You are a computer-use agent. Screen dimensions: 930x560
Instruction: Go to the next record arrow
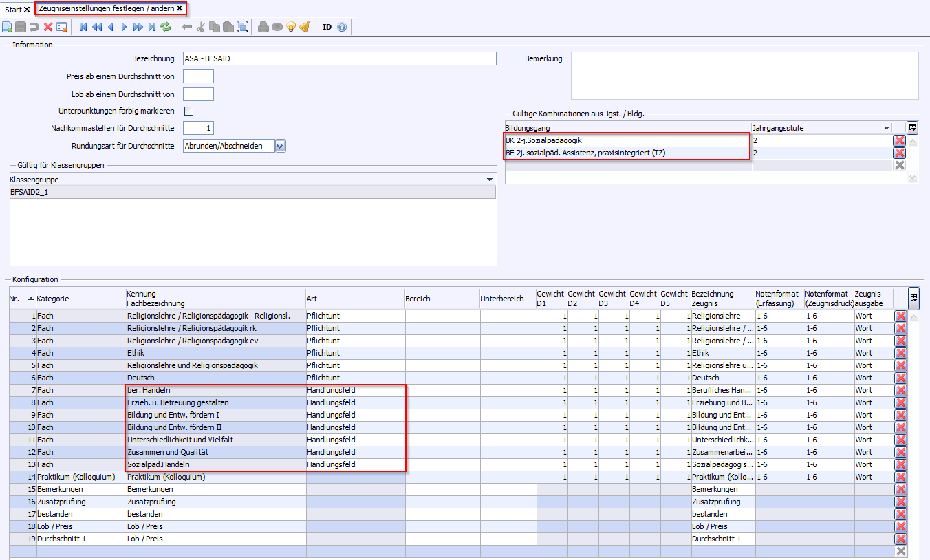pos(124,27)
